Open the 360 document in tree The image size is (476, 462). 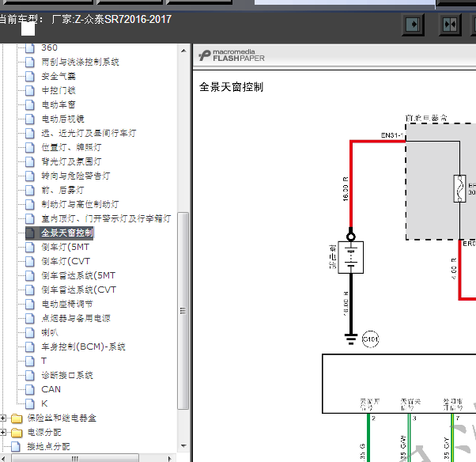tap(49, 47)
